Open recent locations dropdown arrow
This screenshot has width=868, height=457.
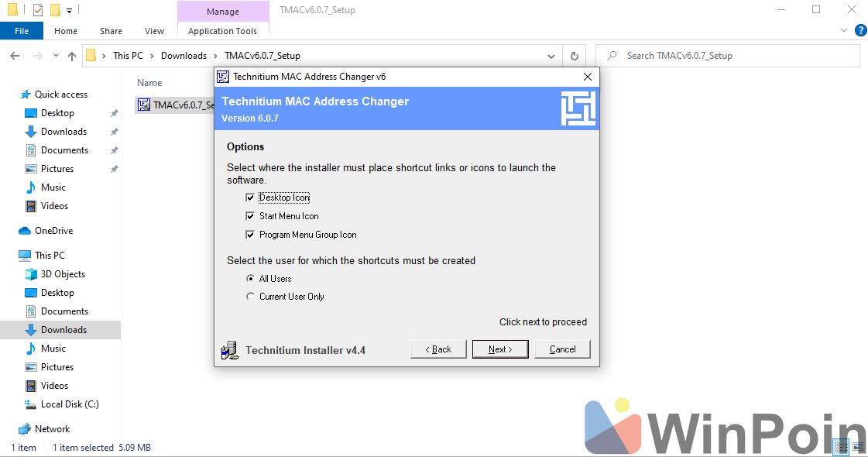point(56,56)
